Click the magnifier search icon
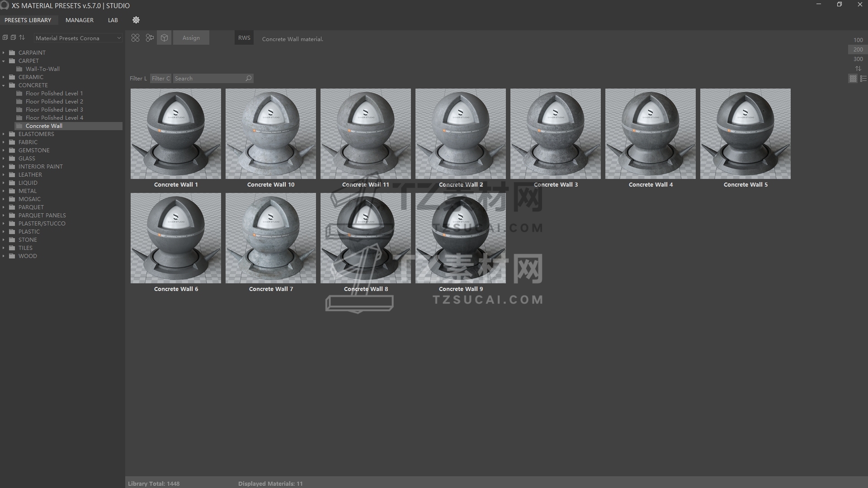 [x=248, y=79]
